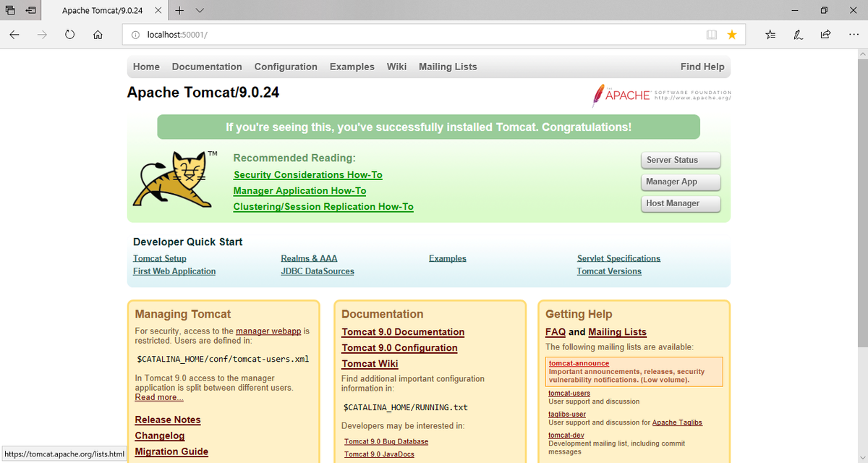Open the Servlet Specifications link

618,258
